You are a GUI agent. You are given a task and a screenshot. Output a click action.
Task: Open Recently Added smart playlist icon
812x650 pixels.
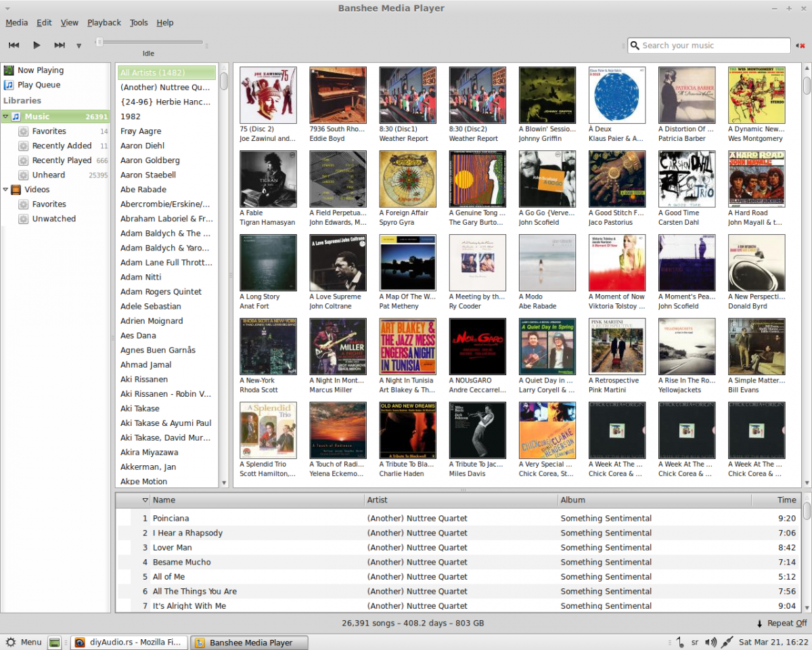(x=24, y=146)
